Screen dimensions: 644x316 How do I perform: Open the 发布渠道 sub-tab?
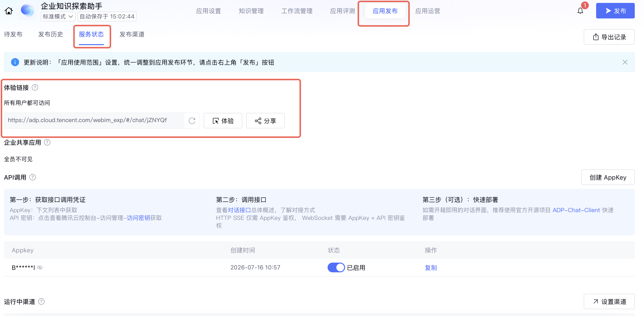[132, 34]
